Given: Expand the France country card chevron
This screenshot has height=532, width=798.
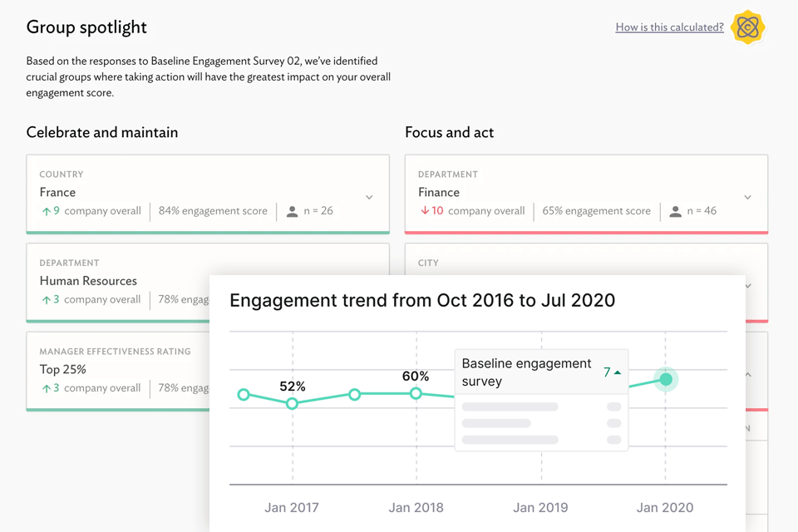Looking at the screenshot, I should point(369,197).
